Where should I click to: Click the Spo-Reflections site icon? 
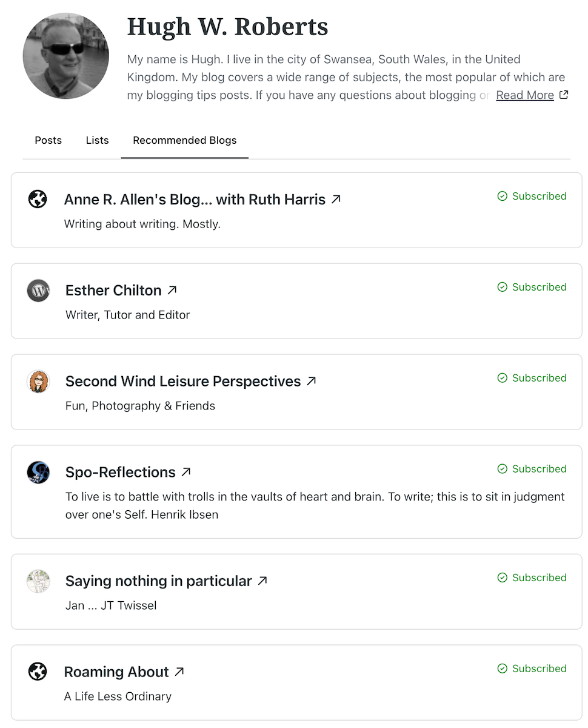[x=38, y=472]
